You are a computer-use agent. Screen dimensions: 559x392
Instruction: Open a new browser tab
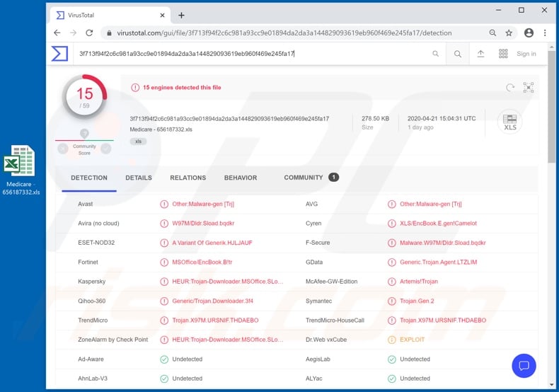pyautogui.click(x=181, y=16)
